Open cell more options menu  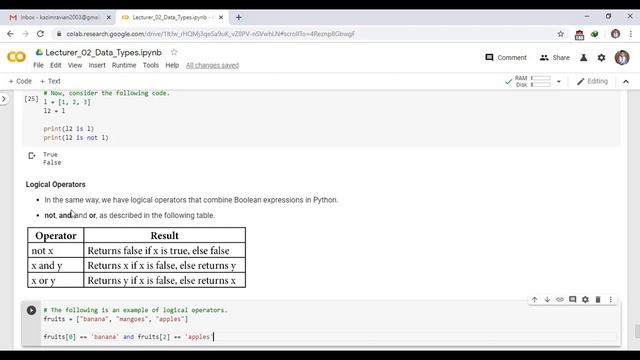(x=611, y=300)
